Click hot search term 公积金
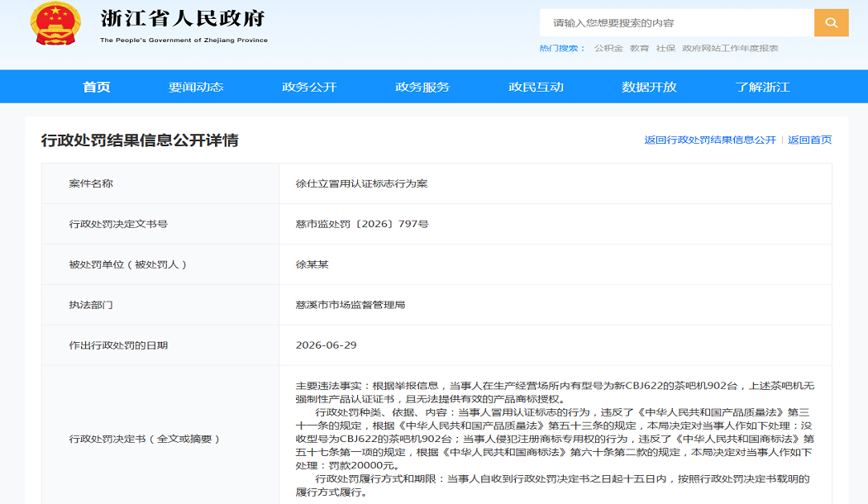This screenshot has width=868, height=504. [x=608, y=48]
